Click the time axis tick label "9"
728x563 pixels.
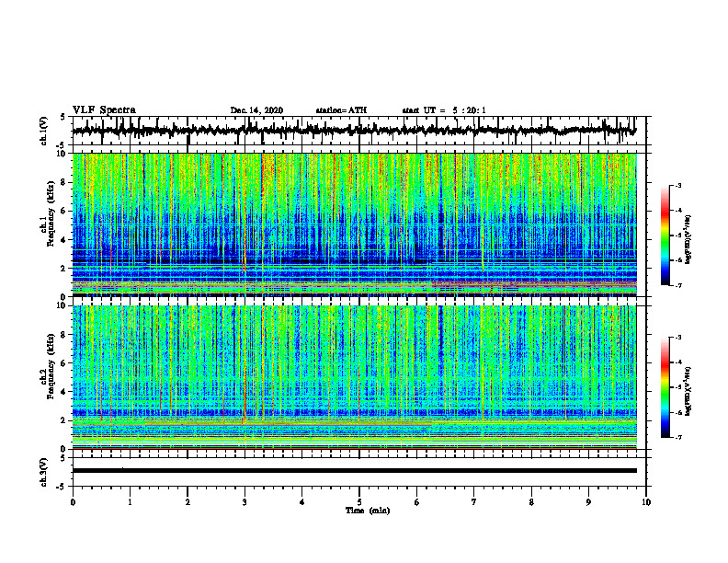[x=588, y=502]
